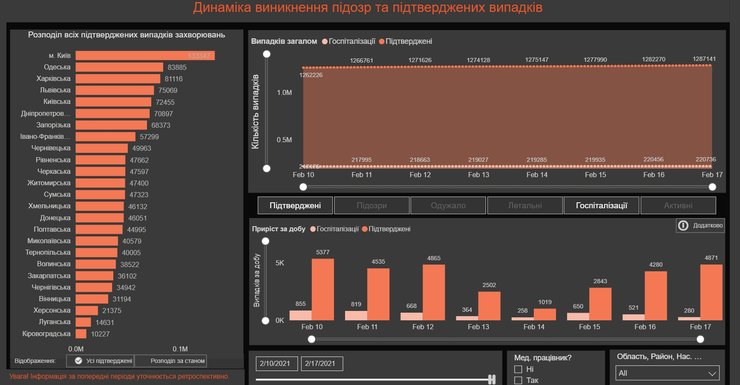Select the Підозри metric tab

pyautogui.click(x=372, y=206)
